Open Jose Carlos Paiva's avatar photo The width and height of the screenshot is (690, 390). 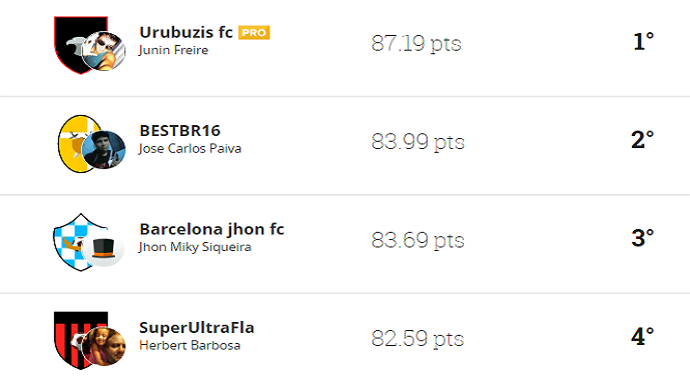[104, 150]
